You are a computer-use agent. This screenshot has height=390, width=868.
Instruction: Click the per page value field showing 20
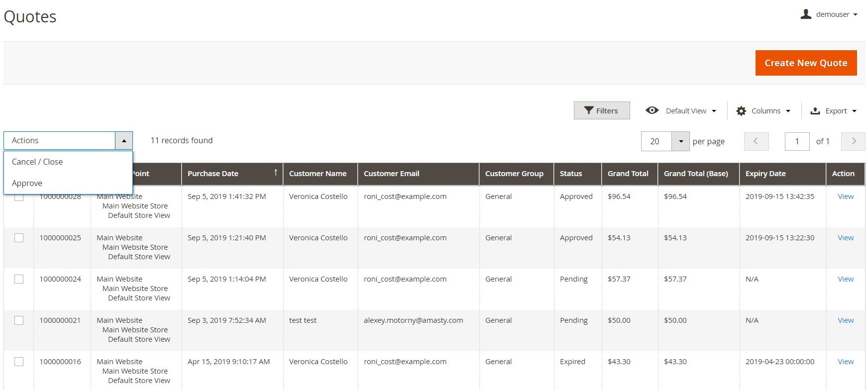pyautogui.click(x=656, y=141)
